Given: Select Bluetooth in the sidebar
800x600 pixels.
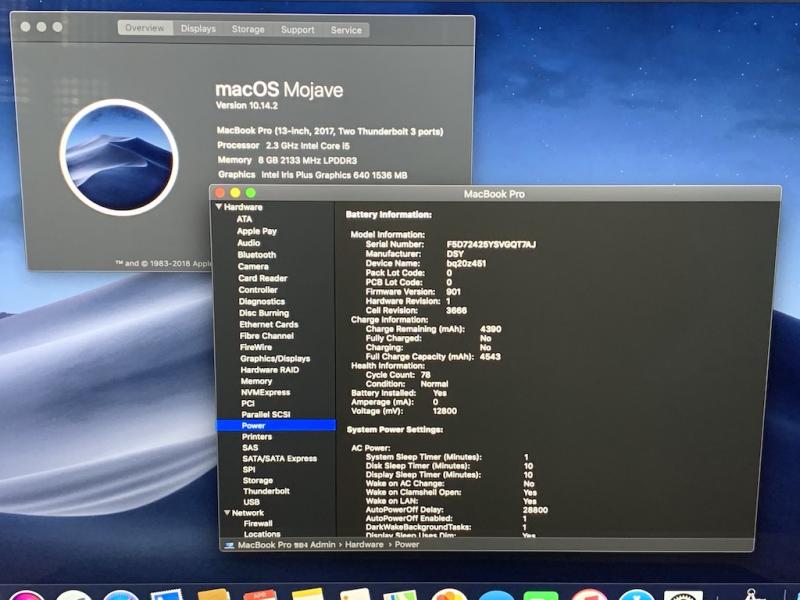Looking at the screenshot, I should (257, 255).
